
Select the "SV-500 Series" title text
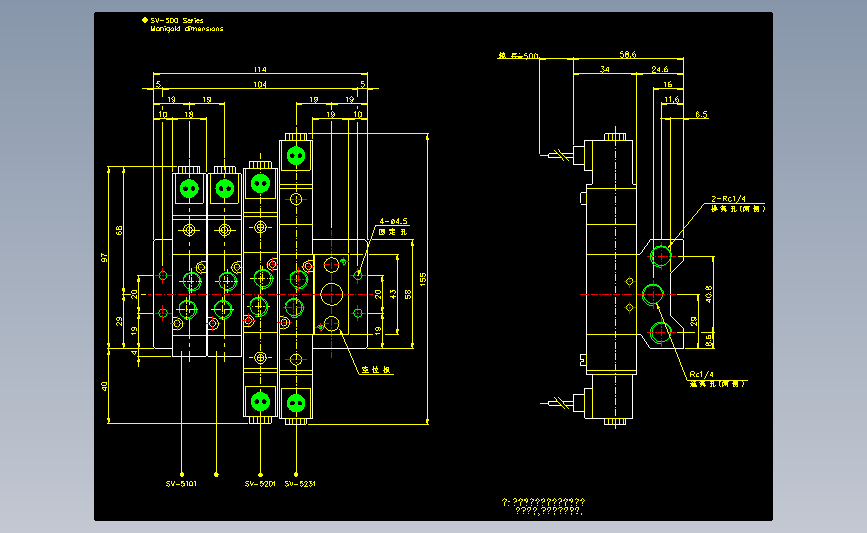[x=177, y=20]
